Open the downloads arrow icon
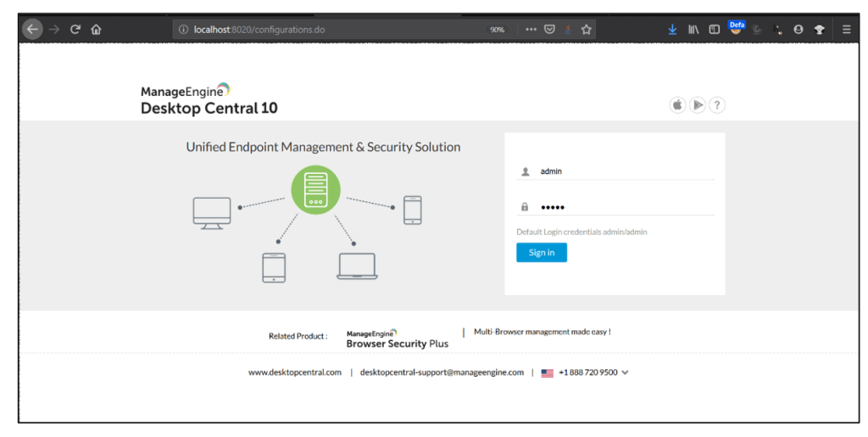Screen dimensions: 868x437 pyautogui.click(x=672, y=30)
